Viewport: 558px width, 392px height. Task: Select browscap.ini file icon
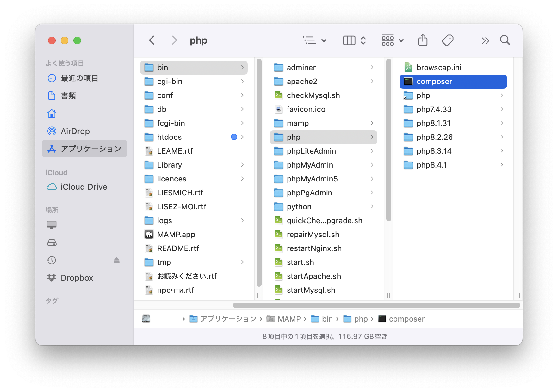tap(408, 67)
